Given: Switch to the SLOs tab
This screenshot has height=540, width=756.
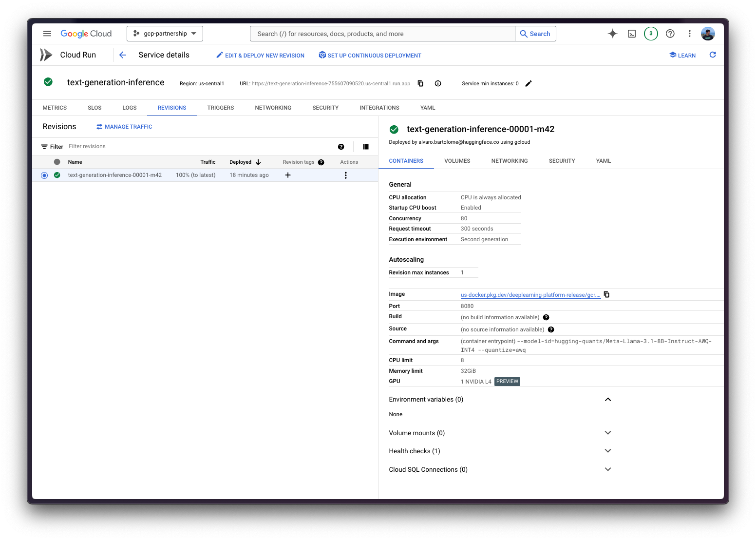Looking at the screenshot, I should [x=94, y=108].
